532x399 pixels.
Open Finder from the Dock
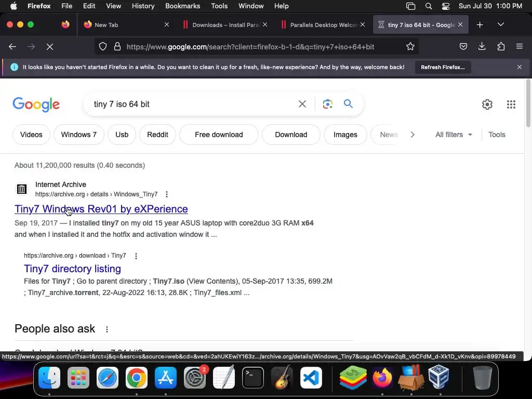click(x=49, y=378)
